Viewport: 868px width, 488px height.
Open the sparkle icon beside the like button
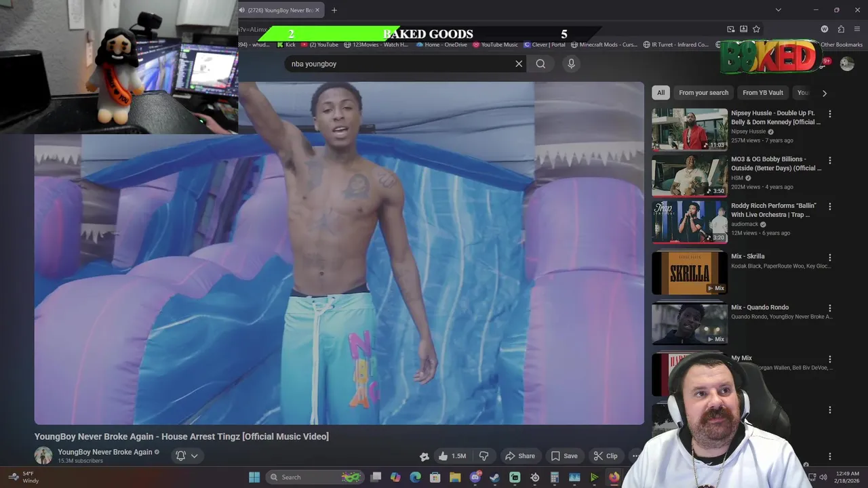425,456
